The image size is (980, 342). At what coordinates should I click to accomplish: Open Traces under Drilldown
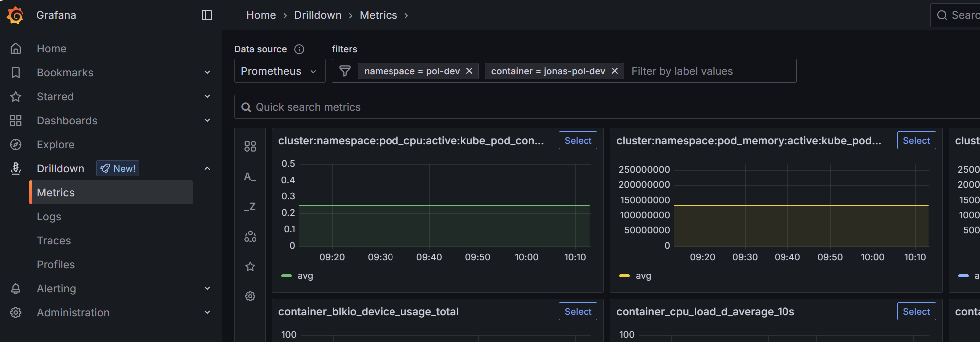[54, 241]
